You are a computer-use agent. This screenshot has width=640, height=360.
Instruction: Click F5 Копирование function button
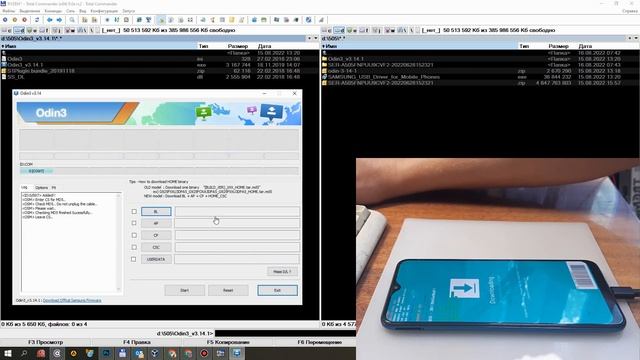pos(228,342)
